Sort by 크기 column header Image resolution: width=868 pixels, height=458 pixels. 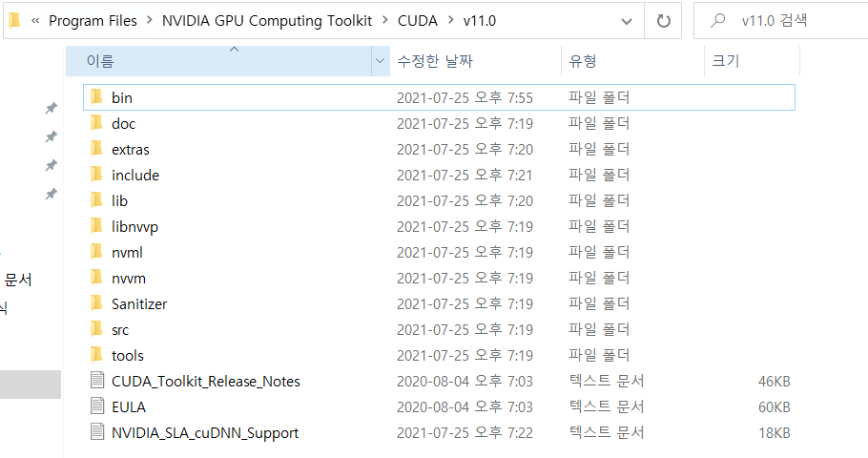[x=753, y=61]
